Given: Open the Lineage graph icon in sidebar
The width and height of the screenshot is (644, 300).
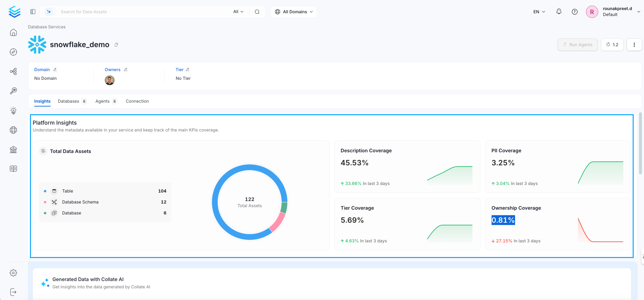Looking at the screenshot, I should point(13,71).
